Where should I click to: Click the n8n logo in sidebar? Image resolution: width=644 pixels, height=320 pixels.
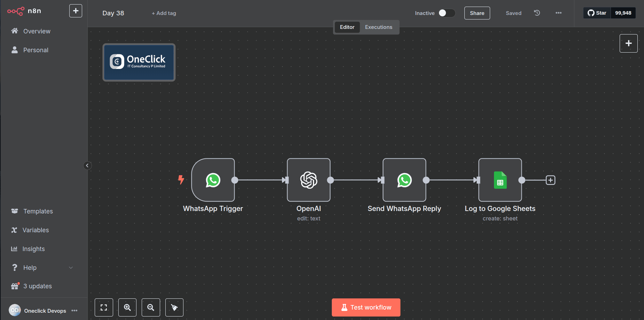click(x=24, y=11)
